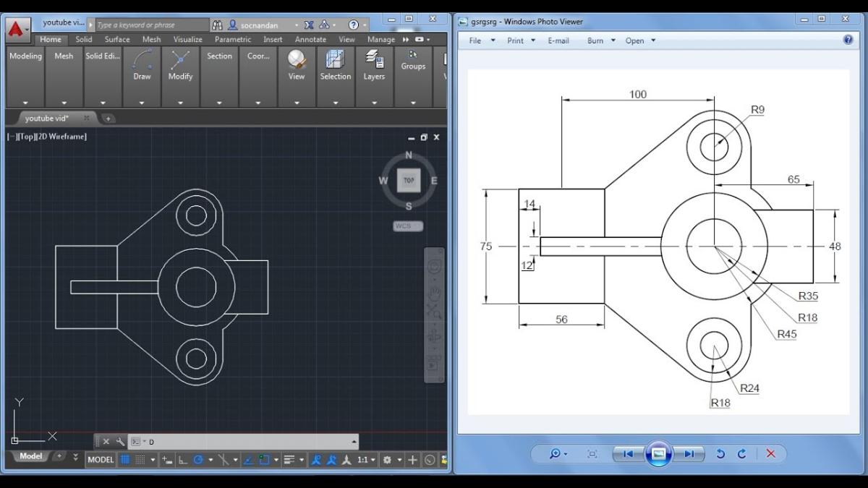Expand the File menu dropdown
This screenshot has width=868, height=488.
tap(481, 40)
